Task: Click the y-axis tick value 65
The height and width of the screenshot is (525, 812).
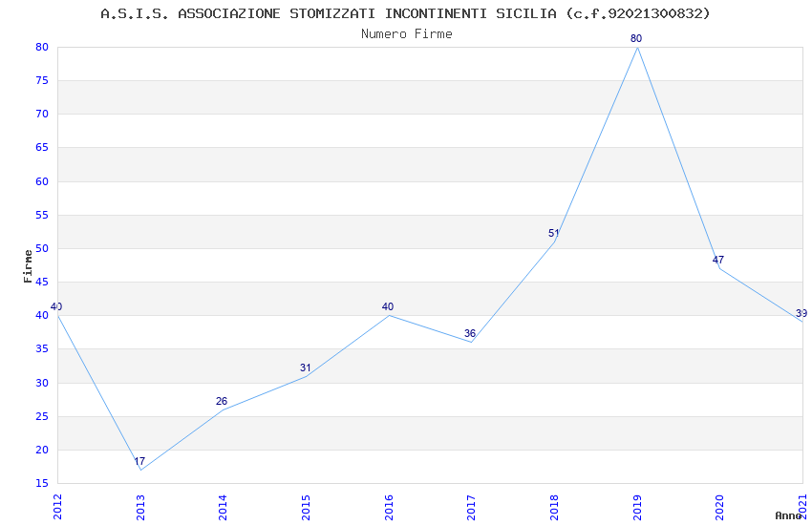Action: (42, 147)
